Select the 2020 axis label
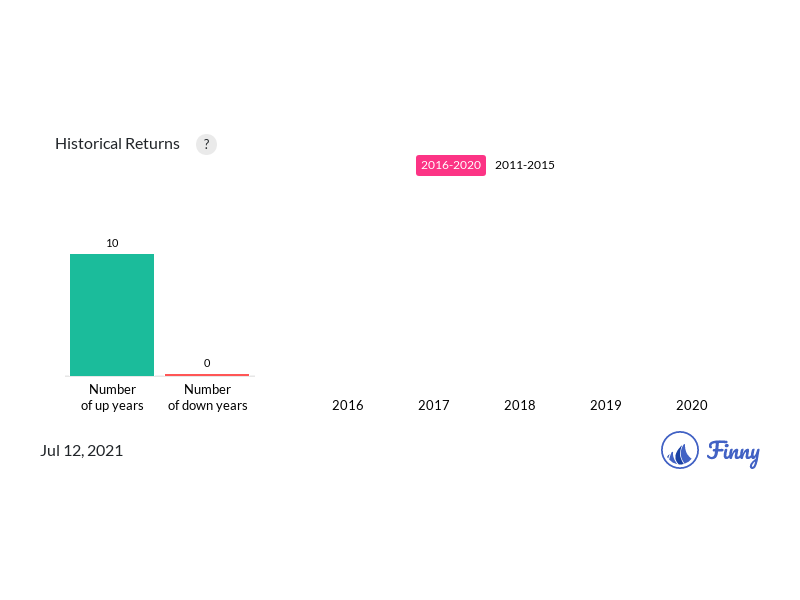 click(x=691, y=405)
